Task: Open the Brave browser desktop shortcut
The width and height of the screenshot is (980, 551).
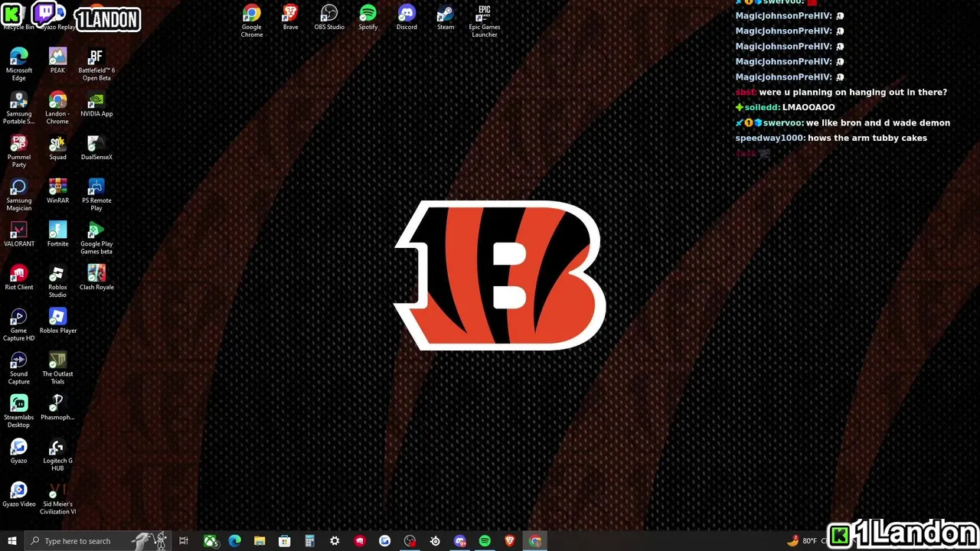Action: (x=290, y=18)
